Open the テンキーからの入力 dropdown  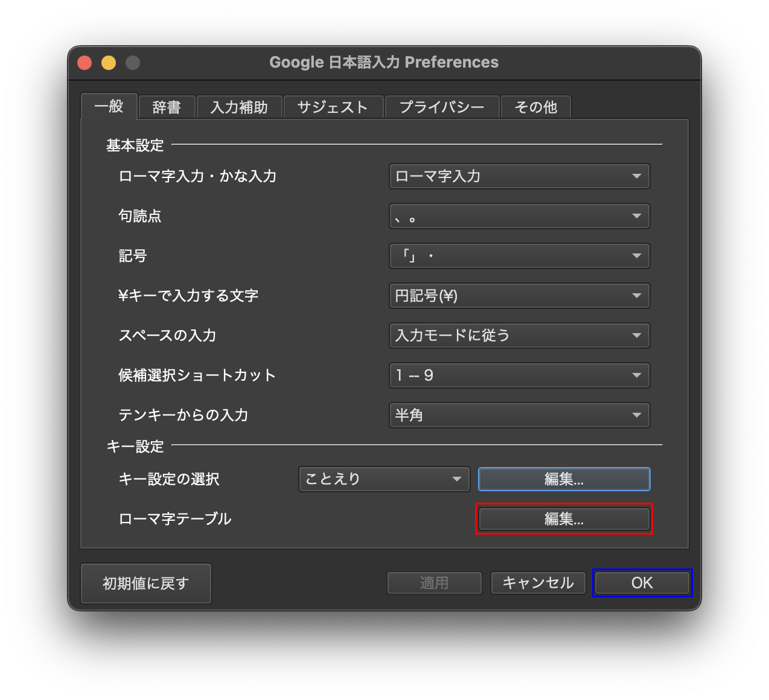pyautogui.click(x=519, y=415)
